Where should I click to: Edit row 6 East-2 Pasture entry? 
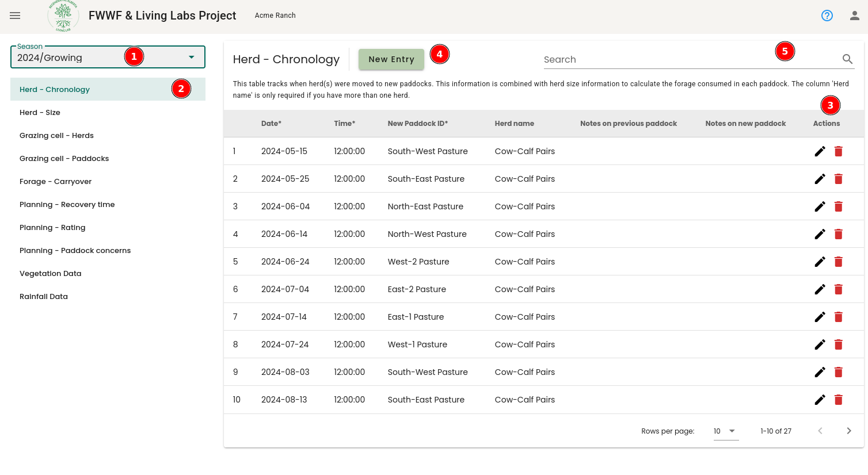[x=820, y=289]
